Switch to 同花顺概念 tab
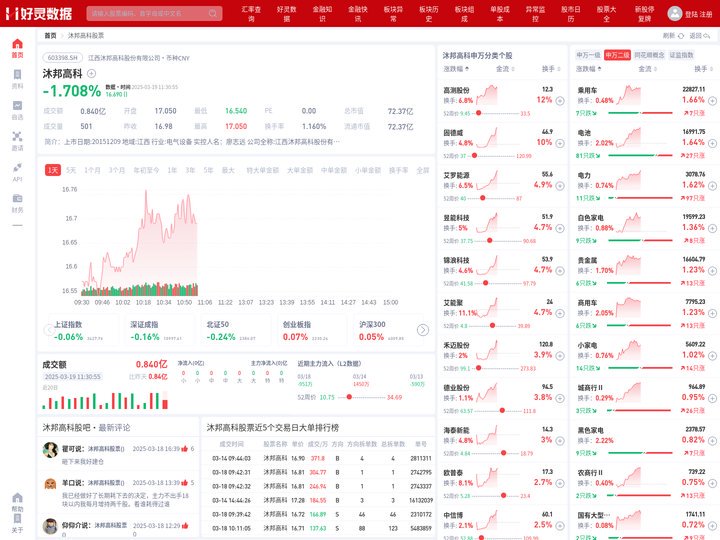Viewport: 720px width, 540px height. [x=649, y=55]
